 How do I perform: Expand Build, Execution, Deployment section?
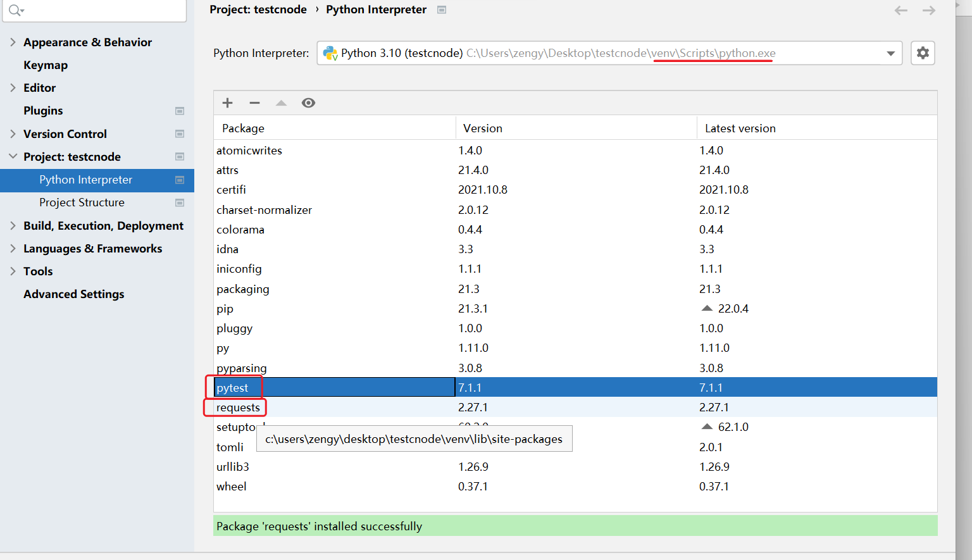(13, 225)
